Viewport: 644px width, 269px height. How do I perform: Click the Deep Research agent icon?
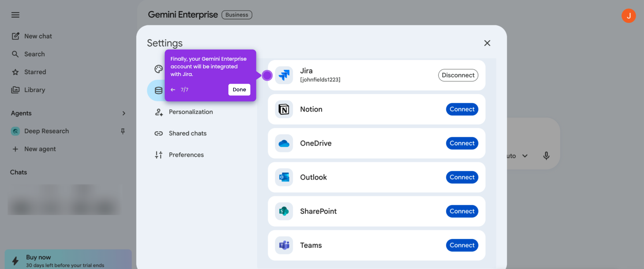pos(15,131)
